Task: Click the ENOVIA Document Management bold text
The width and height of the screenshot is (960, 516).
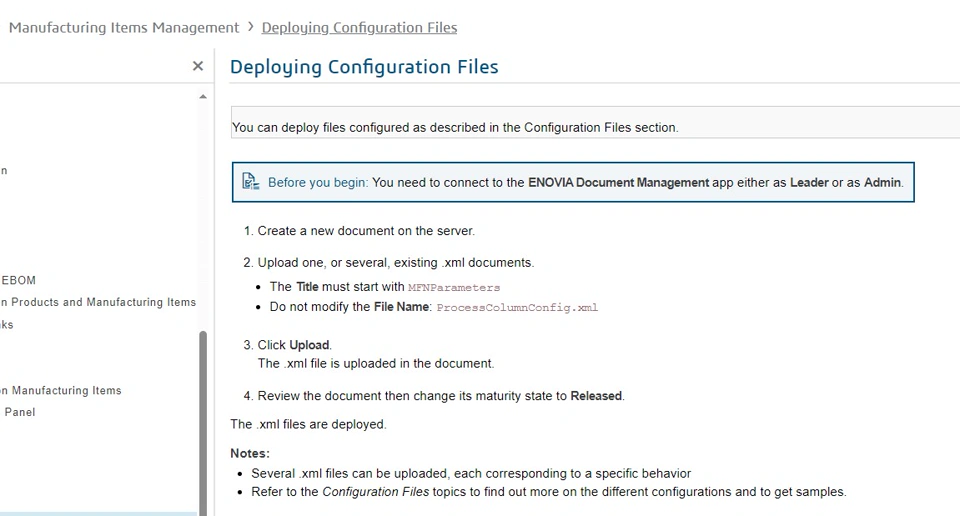Action: [618, 182]
